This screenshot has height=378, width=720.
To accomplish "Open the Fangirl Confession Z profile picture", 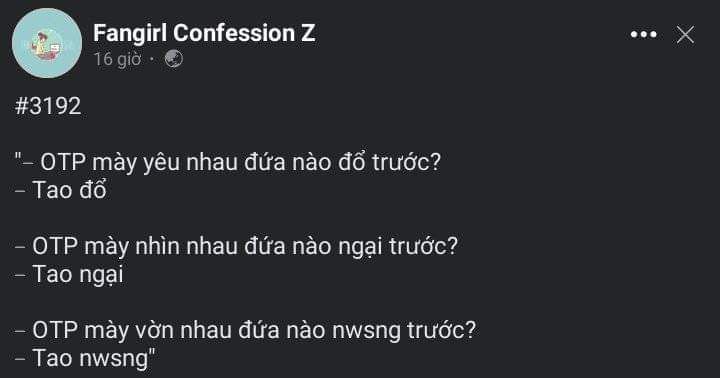I will (x=47, y=43).
